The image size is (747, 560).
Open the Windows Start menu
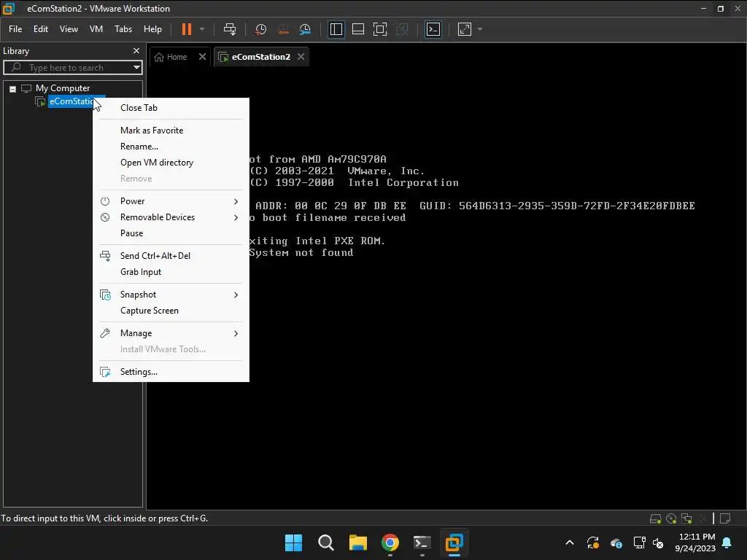(293, 542)
